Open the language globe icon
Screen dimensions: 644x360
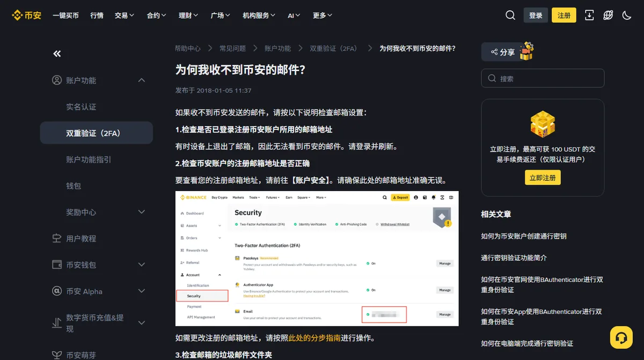[608, 15]
